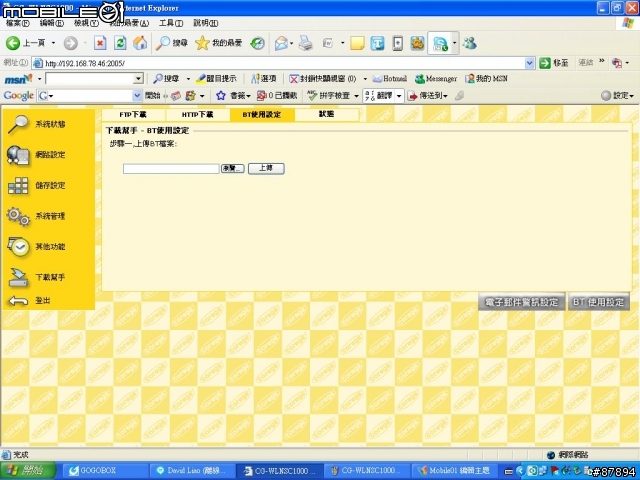Open the 工具 menu

171,23
